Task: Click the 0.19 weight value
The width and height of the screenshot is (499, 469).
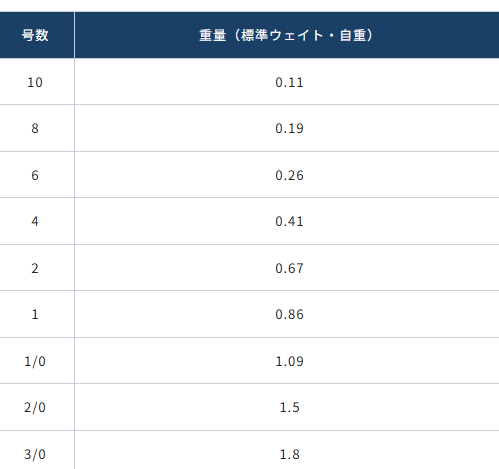Action: (289, 129)
